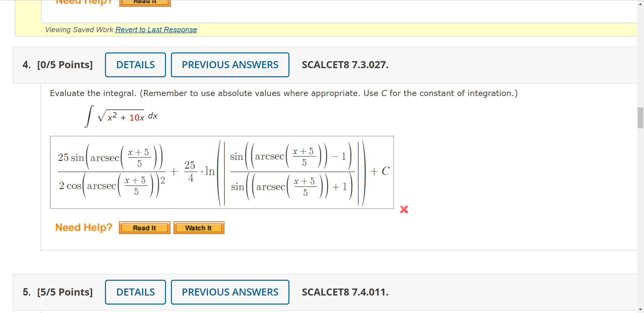View PREVIOUS ANSWERS for question 5
Viewport: 644px width, 313px height.
coord(230,292)
